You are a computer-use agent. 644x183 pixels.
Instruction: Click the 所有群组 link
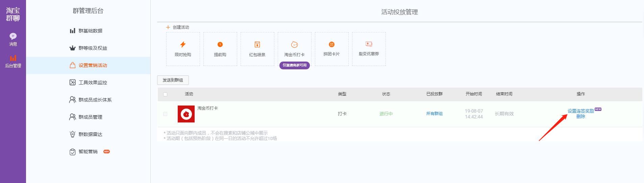pos(435,114)
